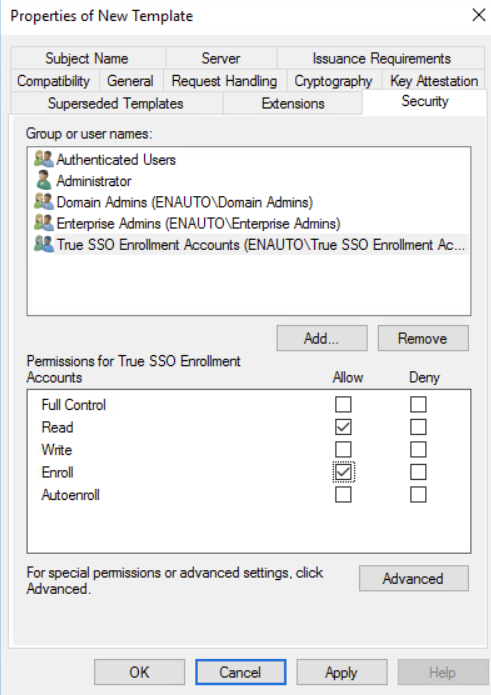Click the Administrator user icon
This screenshot has width=491, height=695.
pos(44,180)
